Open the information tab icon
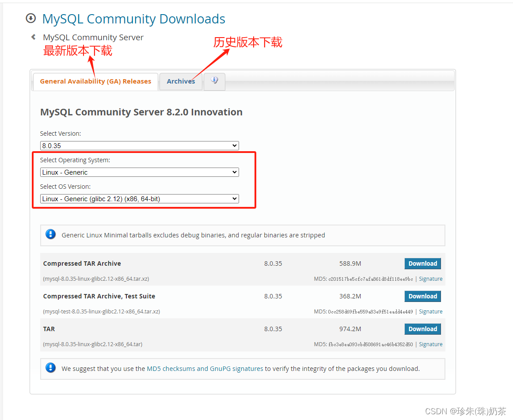 [214, 80]
